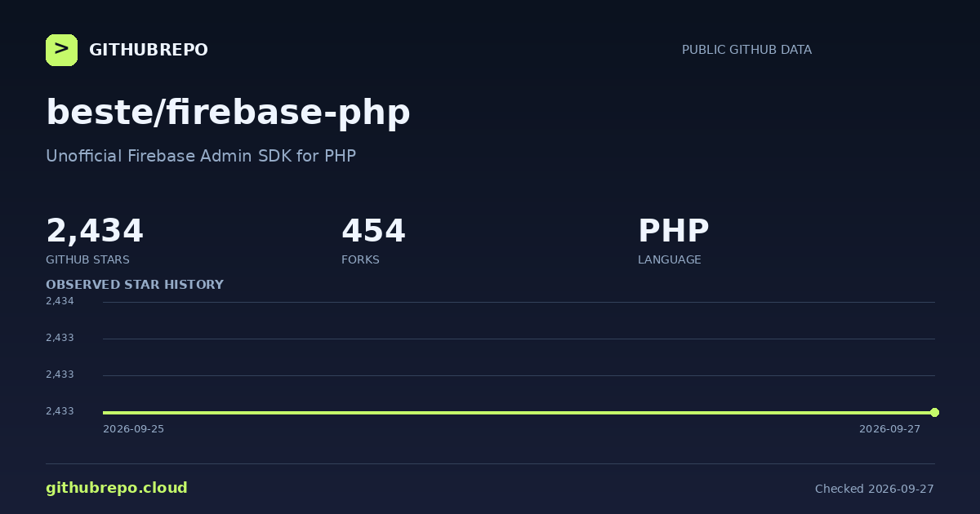Click the PHP language value

(x=673, y=231)
